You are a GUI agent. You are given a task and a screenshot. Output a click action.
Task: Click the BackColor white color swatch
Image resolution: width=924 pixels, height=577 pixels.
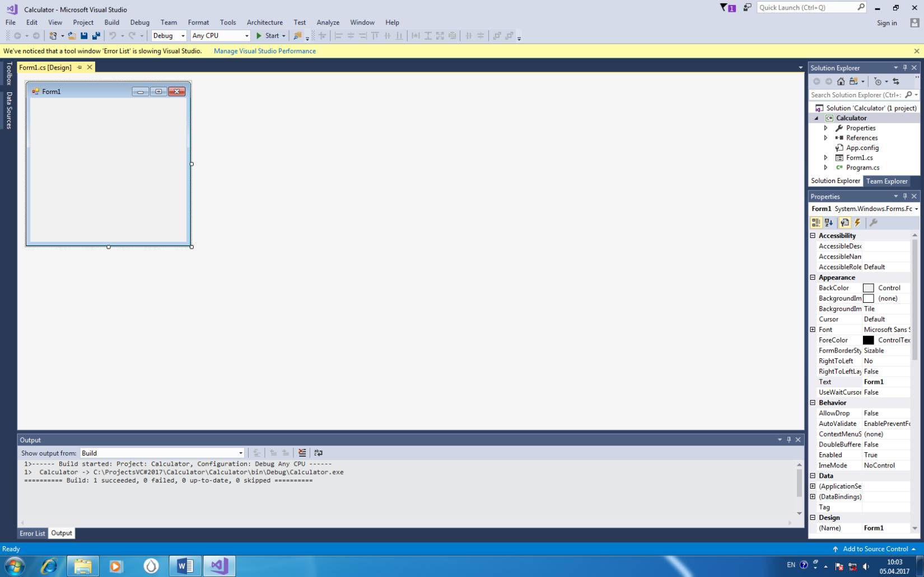[x=868, y=288]
